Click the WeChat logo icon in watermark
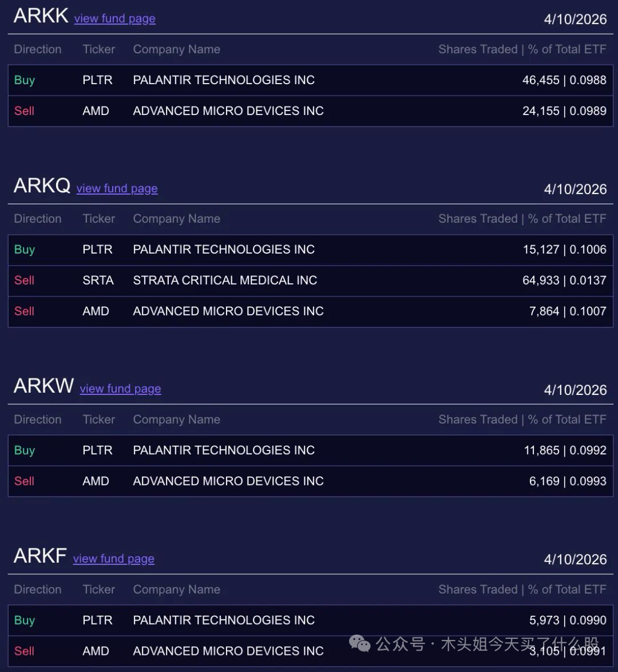This screenshot has height=672, width=618. pos(360,644)
